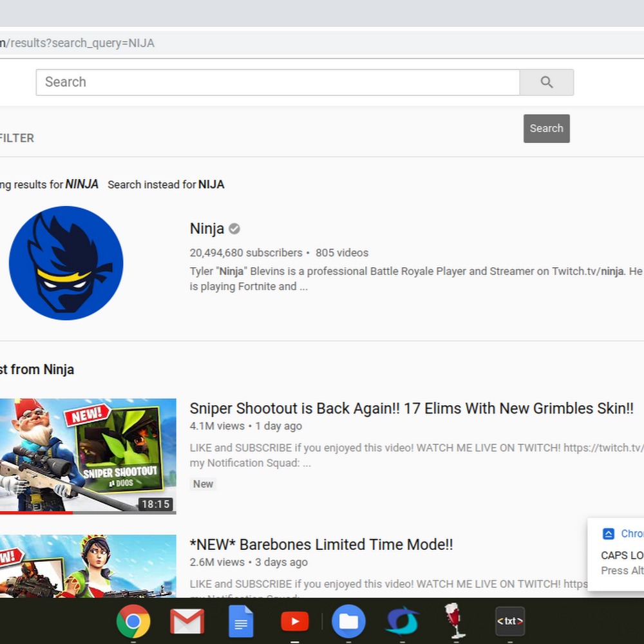Viewport: 644px width, 644px height.
Task: Click the gray Search tooltip button
Action: [546, 129]
